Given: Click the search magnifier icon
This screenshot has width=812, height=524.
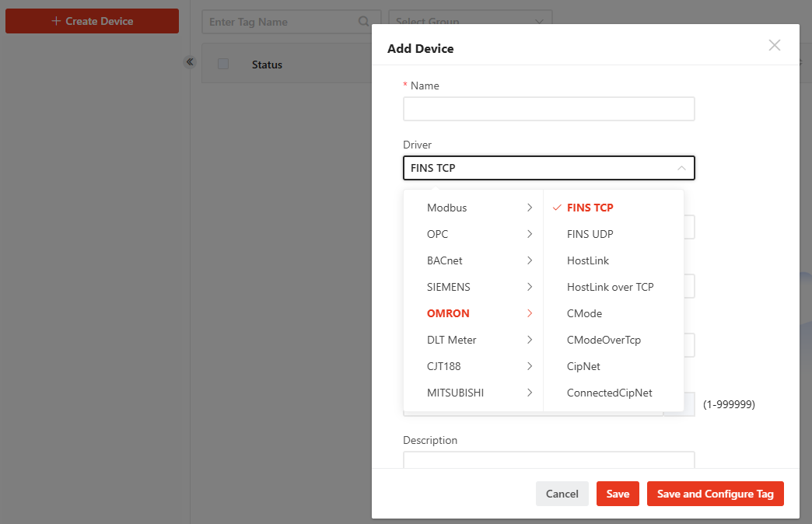Looking at the screenshot, I should tap(363, 22).
